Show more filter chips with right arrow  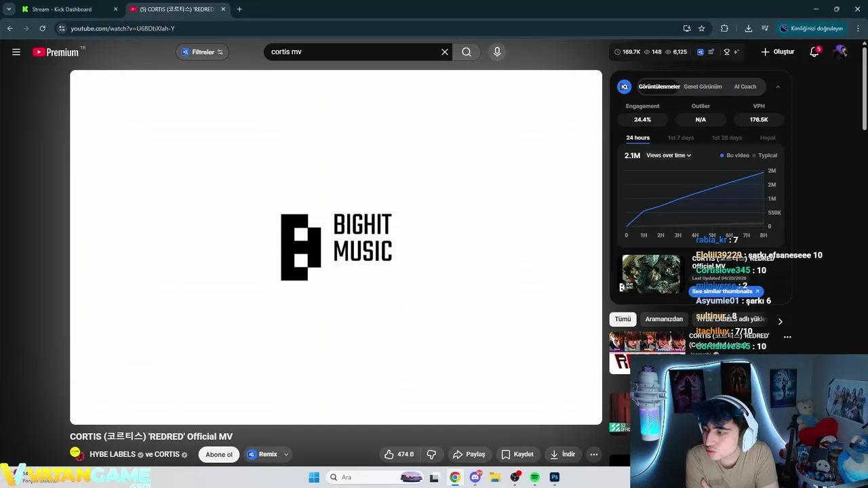click(x=780, y=321)
